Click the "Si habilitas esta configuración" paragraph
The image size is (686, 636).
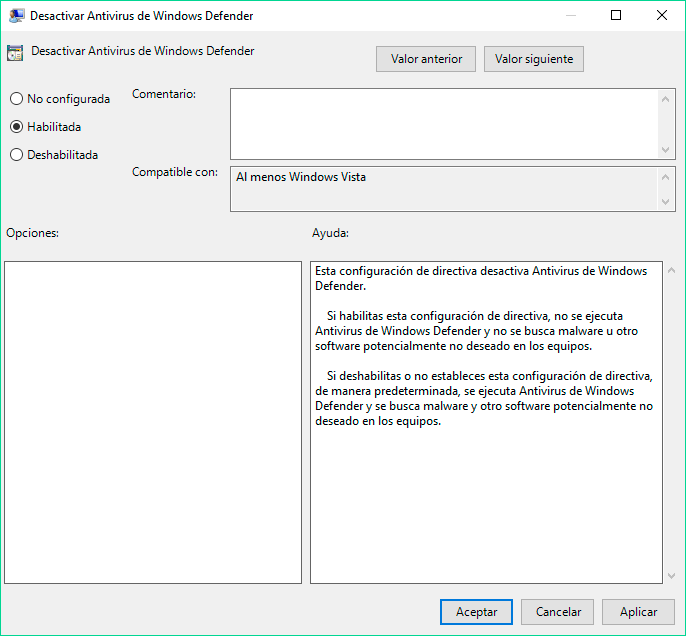476,331
